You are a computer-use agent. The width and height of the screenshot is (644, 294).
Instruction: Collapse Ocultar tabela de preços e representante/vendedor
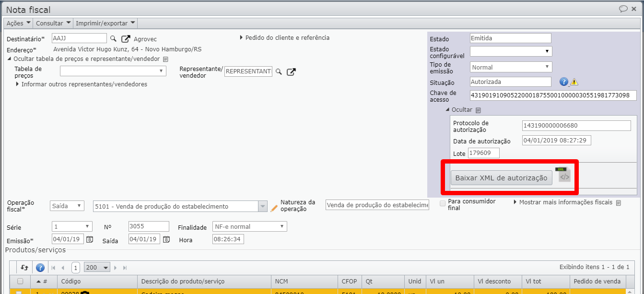(83, 59)
